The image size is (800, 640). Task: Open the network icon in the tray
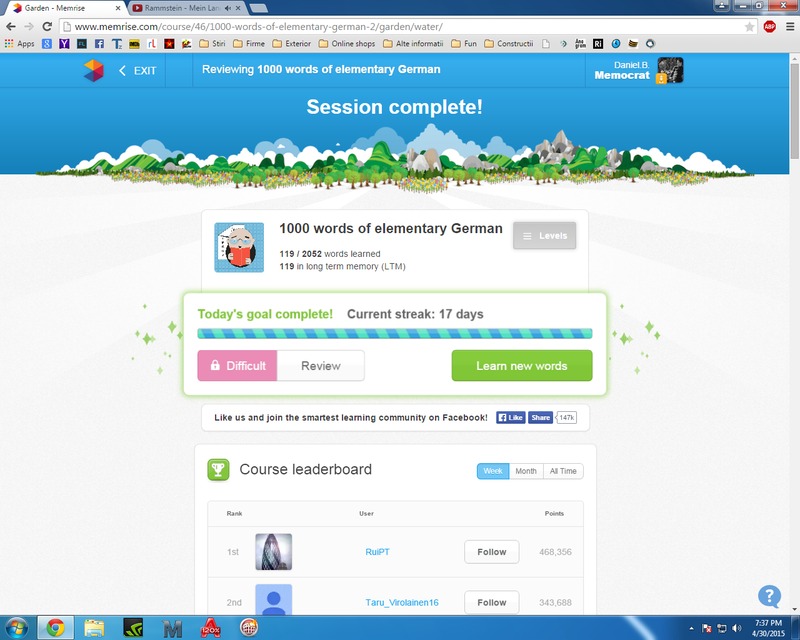[722, 628]
